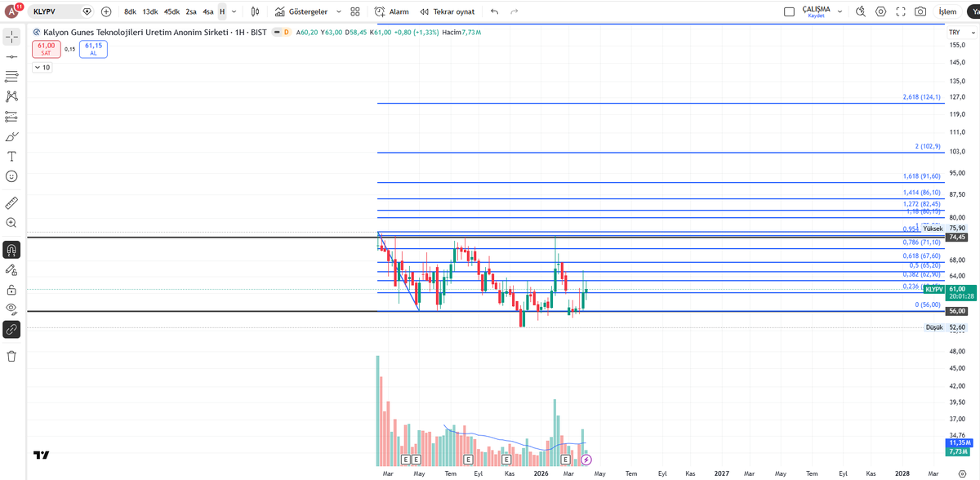The height and width of the screenshot is (480, 980).
Task: Toggle lock all drawings
Action: tap(12, 289)
